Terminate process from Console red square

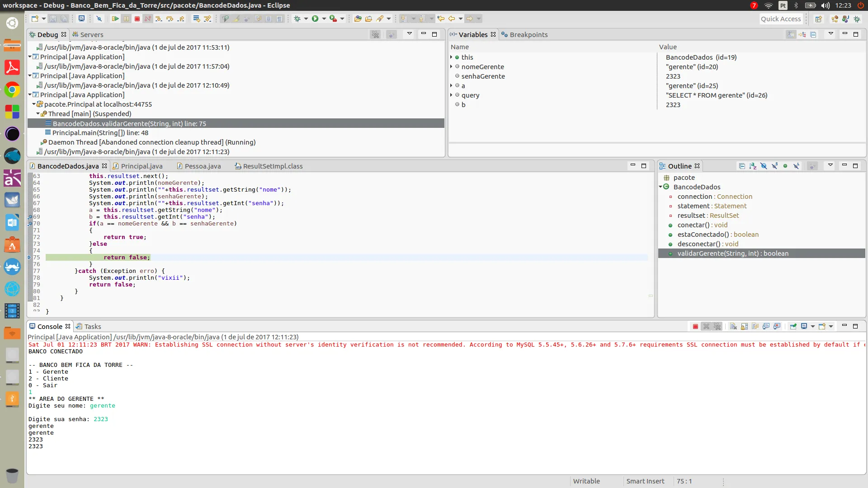pyautogui.click(x=695, y=326)
